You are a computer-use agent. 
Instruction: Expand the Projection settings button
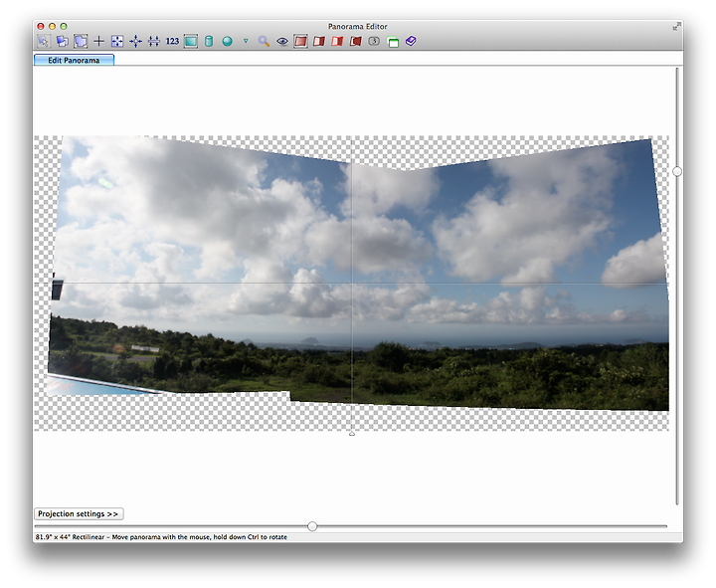79,514
